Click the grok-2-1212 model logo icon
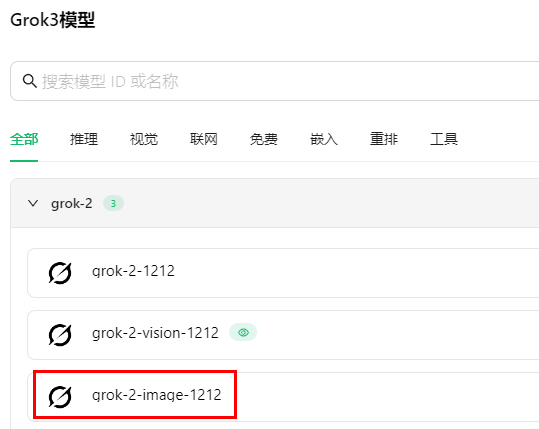Viewport: 539px width, 429px height. [x=60, y=273]
